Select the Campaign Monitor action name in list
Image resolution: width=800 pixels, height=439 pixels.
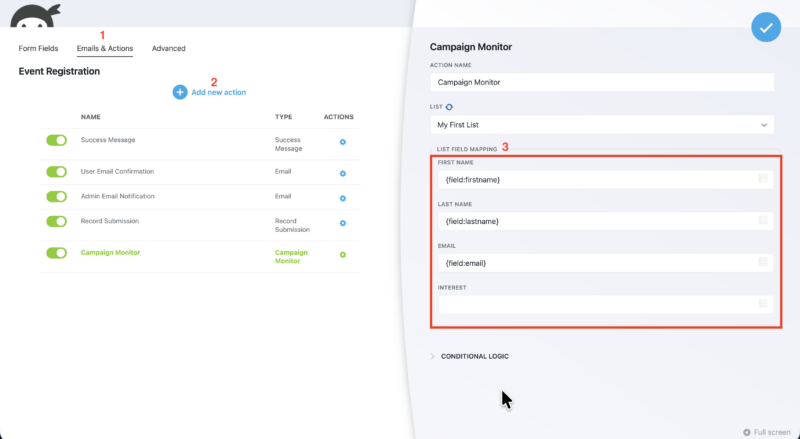coord(110,253)
